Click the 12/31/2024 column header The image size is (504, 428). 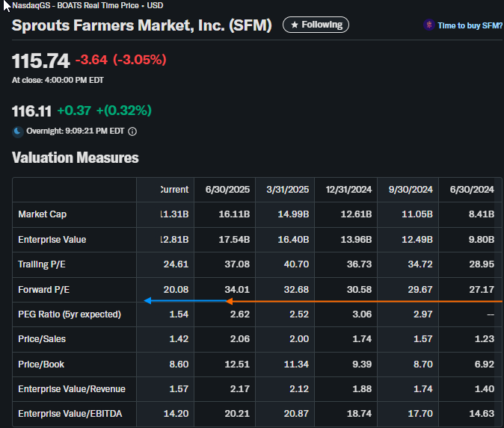(347, 189)
